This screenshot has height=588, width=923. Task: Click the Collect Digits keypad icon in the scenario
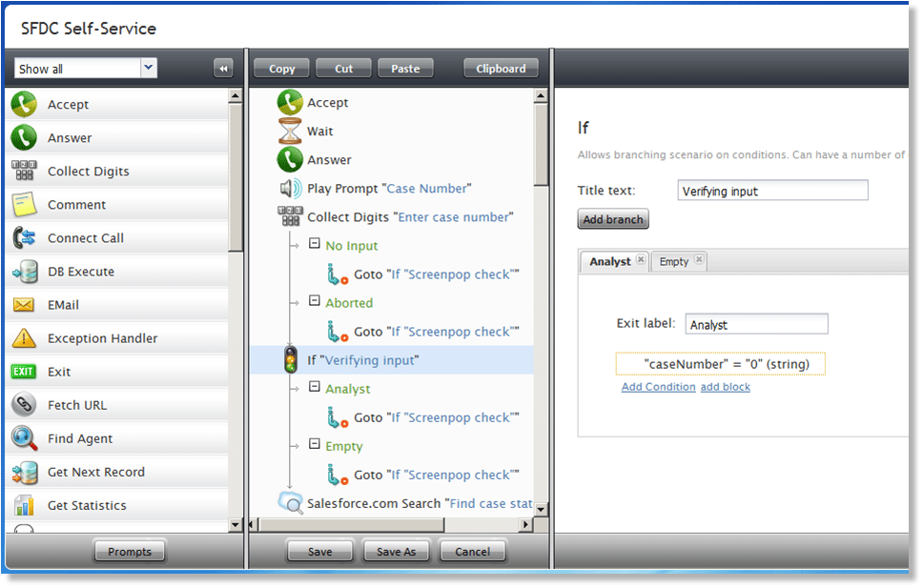[x=290, y=216]
